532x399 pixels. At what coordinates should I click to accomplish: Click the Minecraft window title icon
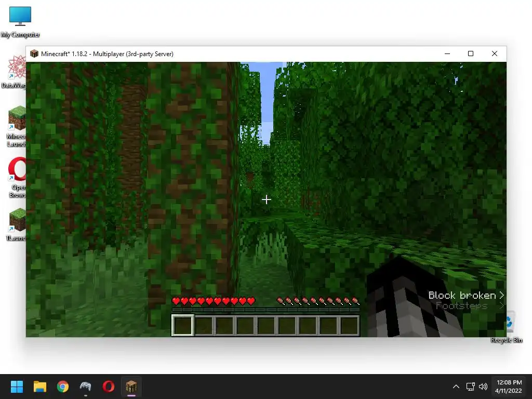click(x=34, y=54)
